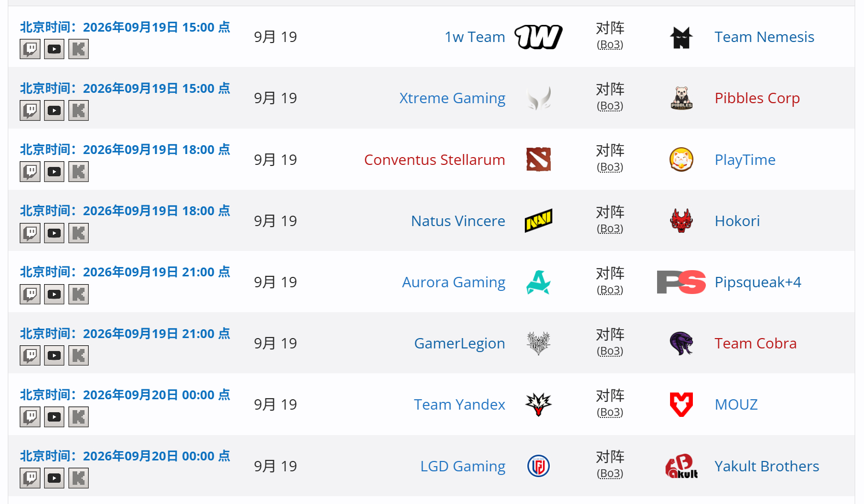
Task: Open the Pibbles Corp red link
Action: point(757,98)
